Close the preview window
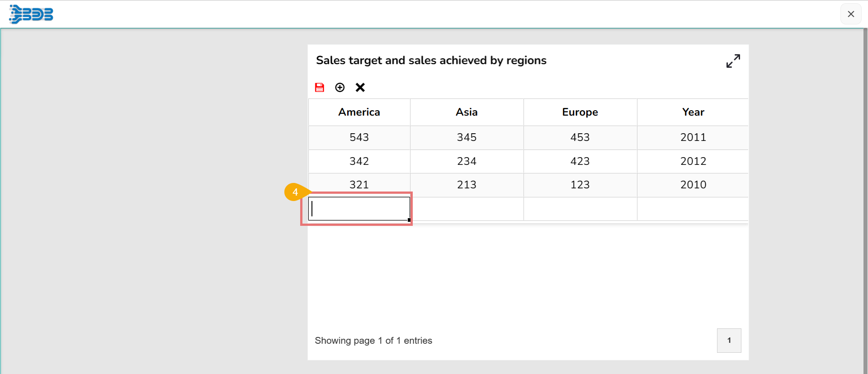 pyautogui.click(x=850, y=14)
